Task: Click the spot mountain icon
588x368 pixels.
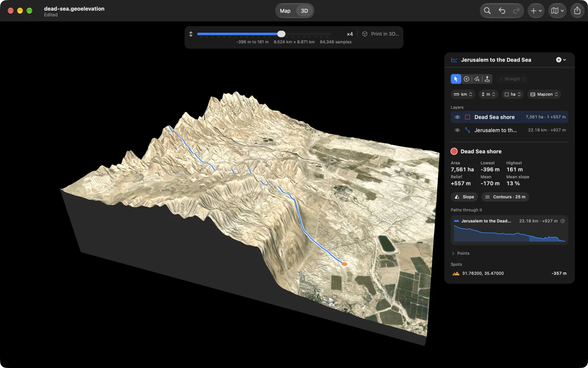Action: (x=456, y=273)
